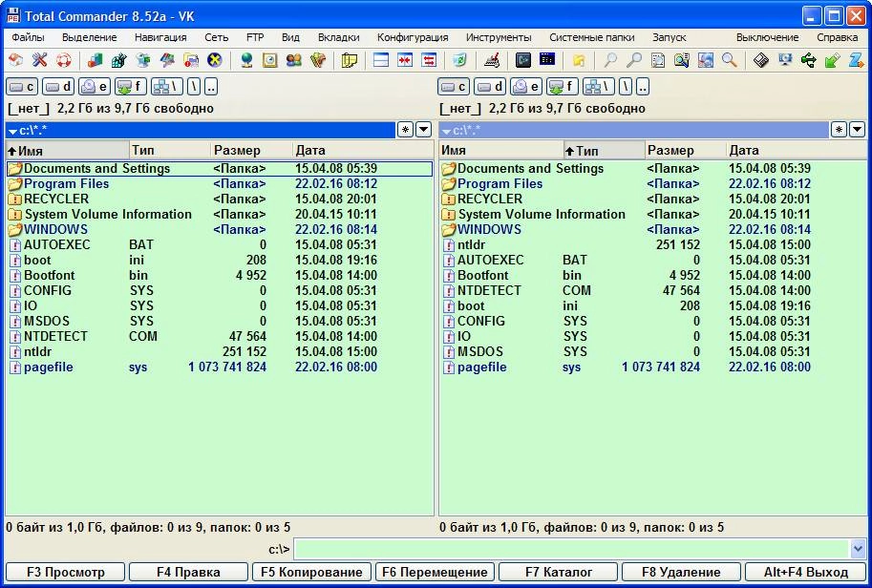Open the Инструменты menu
This screenshot has height=588, width=872.
[x=499, y=37]
